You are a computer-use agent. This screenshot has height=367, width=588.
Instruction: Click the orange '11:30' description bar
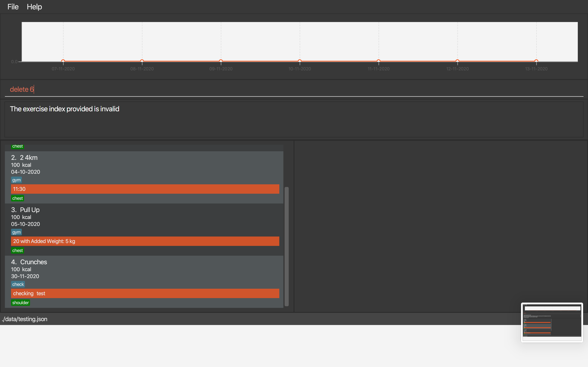click(145, 189)
